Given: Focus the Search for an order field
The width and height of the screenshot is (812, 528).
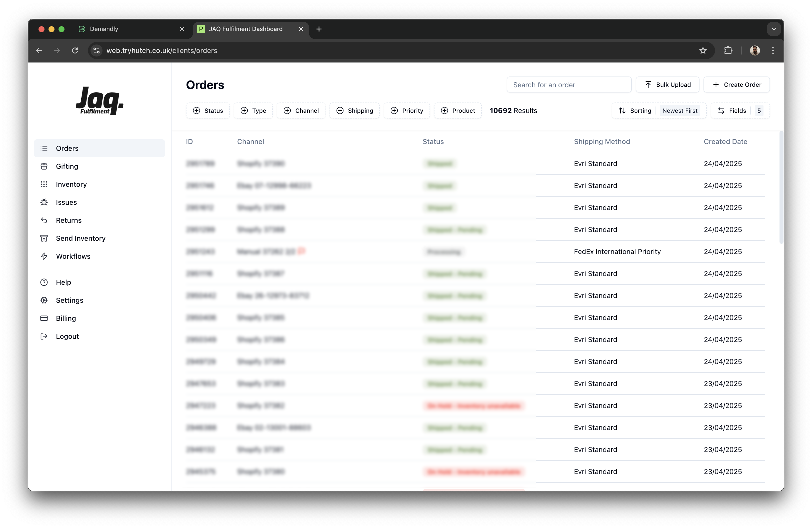Looking at the screenshot, I should pos(569,84).
